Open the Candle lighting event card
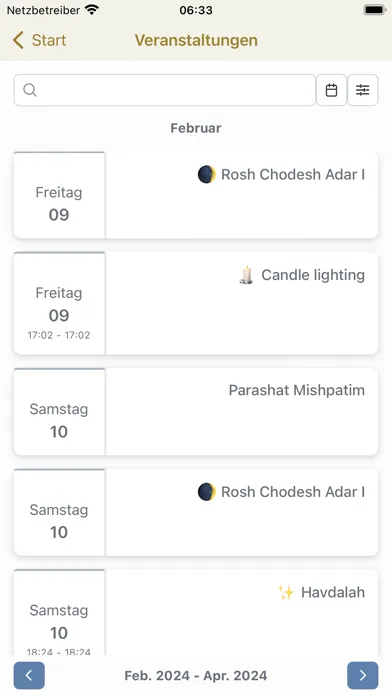Image resolution: width=392 pixels, height=696 pixels. coord(196,303)
